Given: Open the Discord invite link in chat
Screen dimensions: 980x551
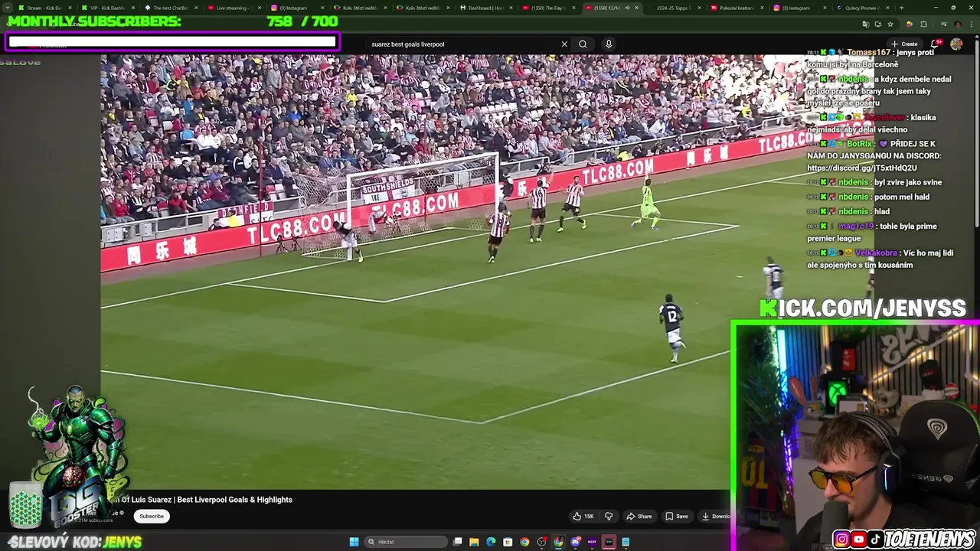Looking at the screenshot, I should [861, 168].
